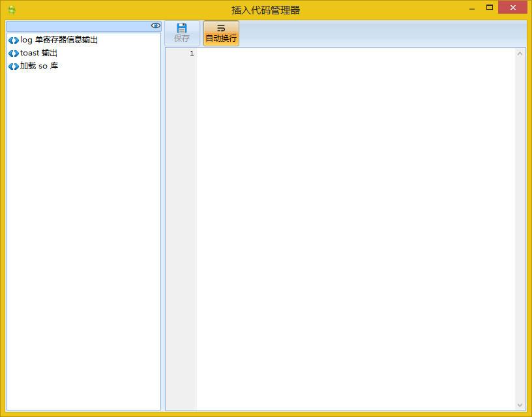The image size is (532, 417).
Task: Click line 1 in the code editor
Action: point(355,54)
